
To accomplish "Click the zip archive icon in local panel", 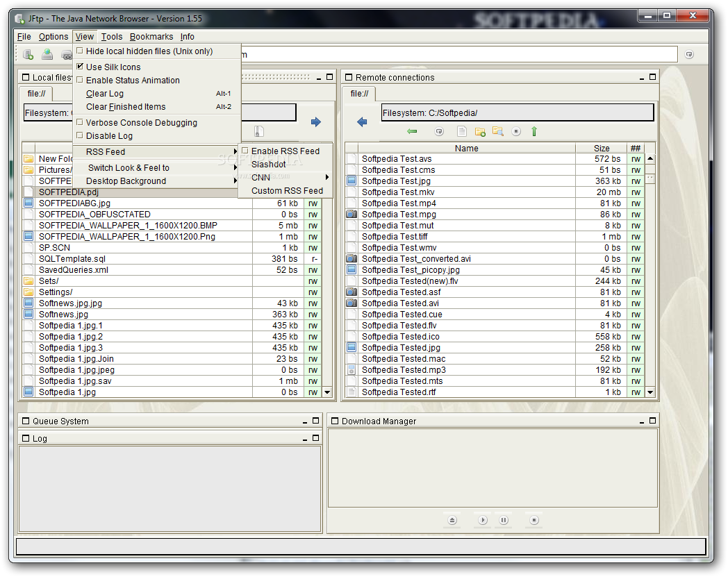I will (x=258, y=131).
